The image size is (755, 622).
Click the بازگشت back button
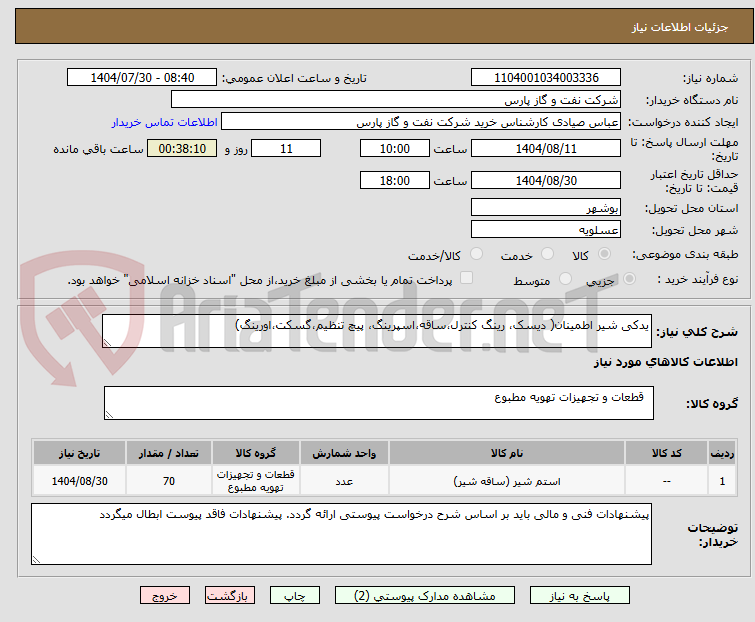tap(229, 595)
